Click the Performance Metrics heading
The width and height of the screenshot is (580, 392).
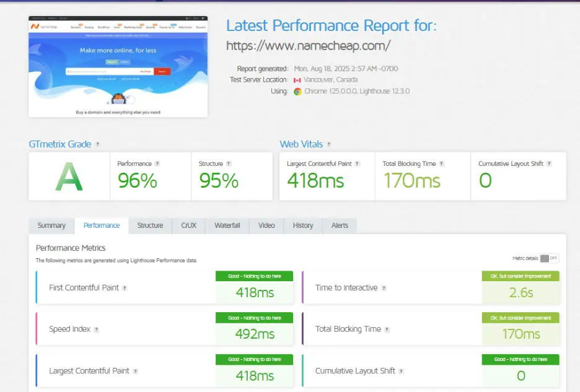(71, 248)
